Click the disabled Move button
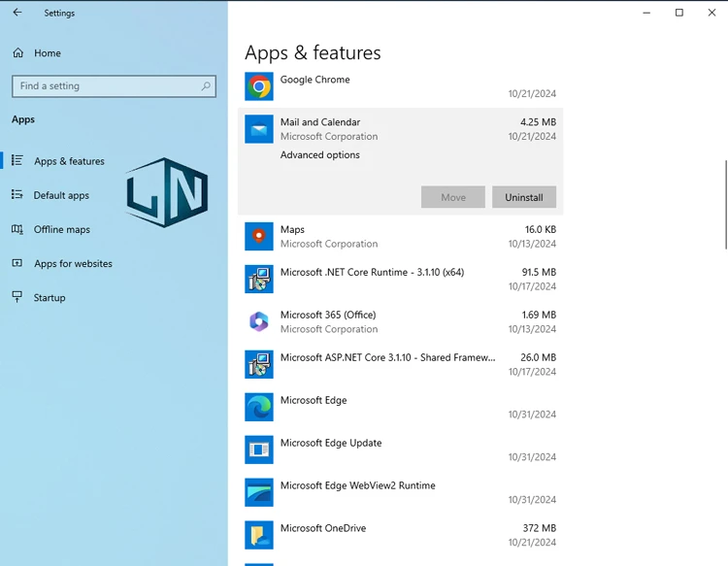Viewport: 728px width, 566px height. 453,197
